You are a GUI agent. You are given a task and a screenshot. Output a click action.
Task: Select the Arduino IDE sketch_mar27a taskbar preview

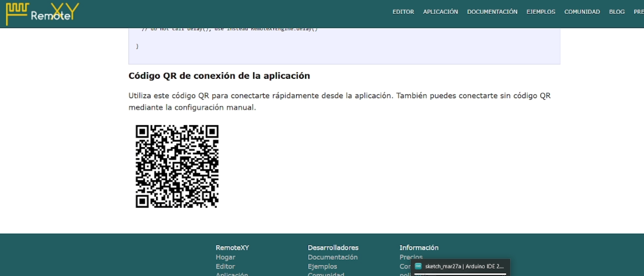460,266
